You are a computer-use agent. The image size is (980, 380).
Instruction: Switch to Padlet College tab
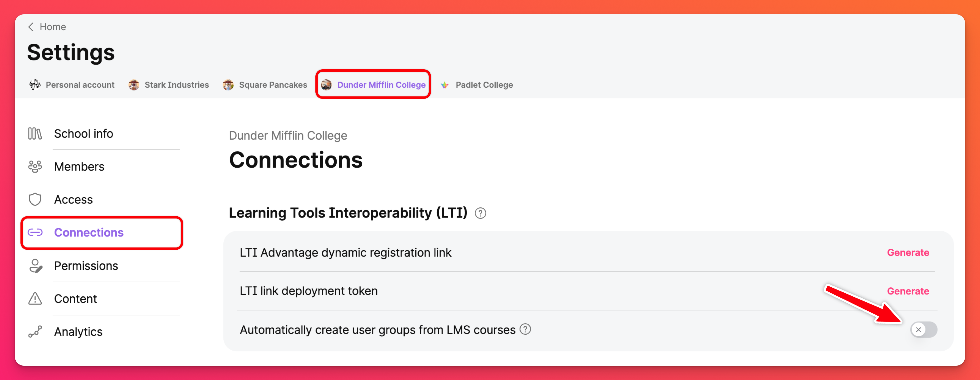477,85
